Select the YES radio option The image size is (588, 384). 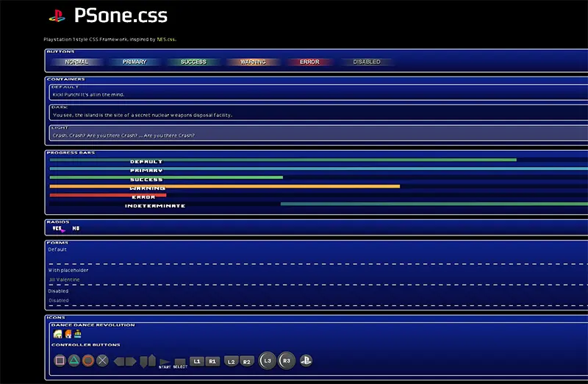(57, 228)
